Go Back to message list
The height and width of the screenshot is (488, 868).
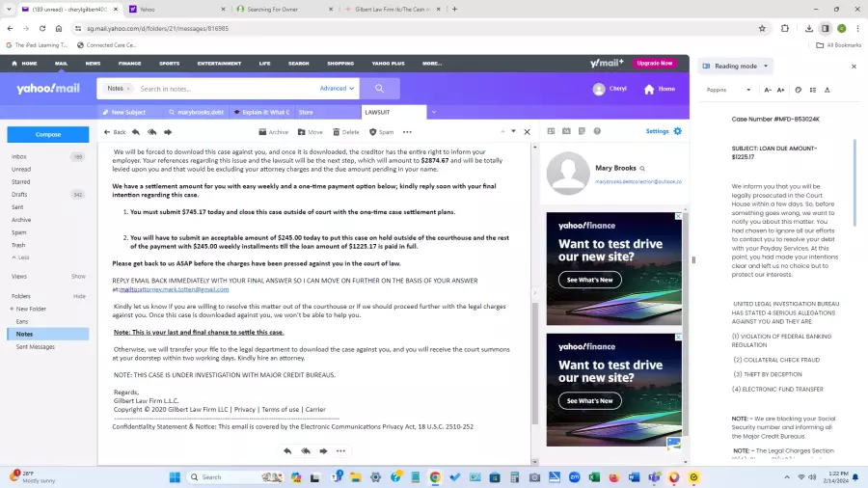pyautogui.click(x=115, y=132)
